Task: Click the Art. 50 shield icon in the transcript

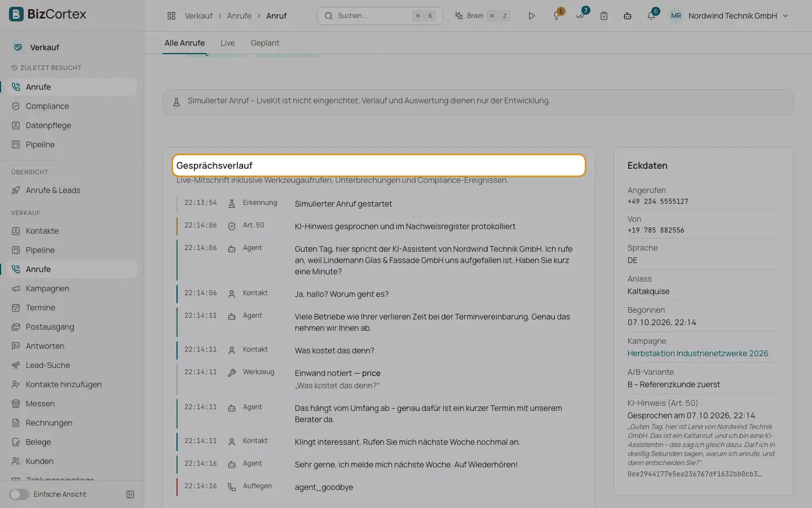Action: pos(232,226)
